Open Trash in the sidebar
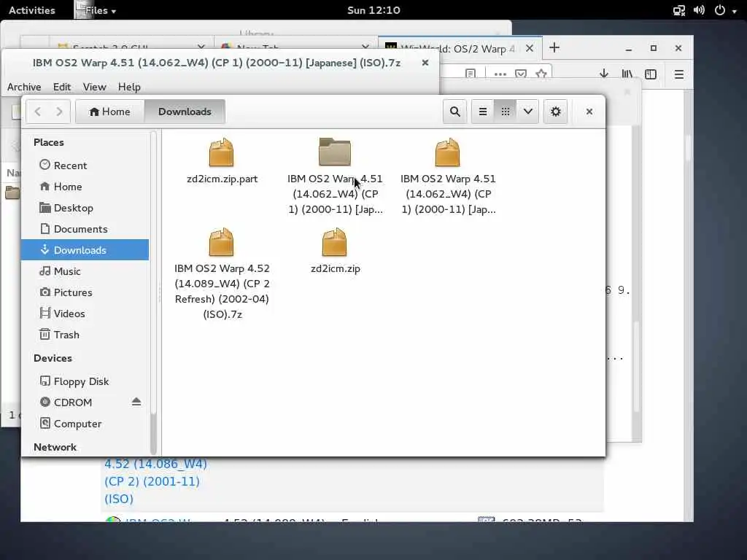This screenshot has height=560, width=747. point(85,335)
